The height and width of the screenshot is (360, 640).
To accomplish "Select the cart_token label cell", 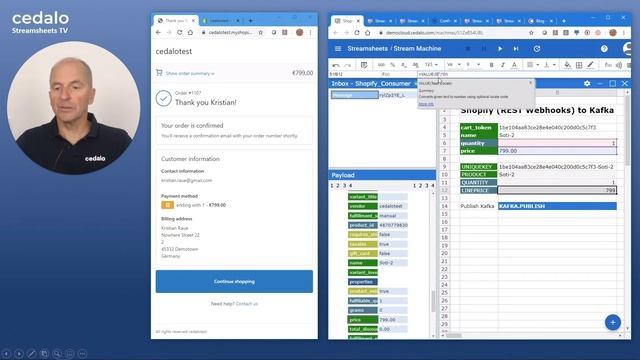I will 478,127.
